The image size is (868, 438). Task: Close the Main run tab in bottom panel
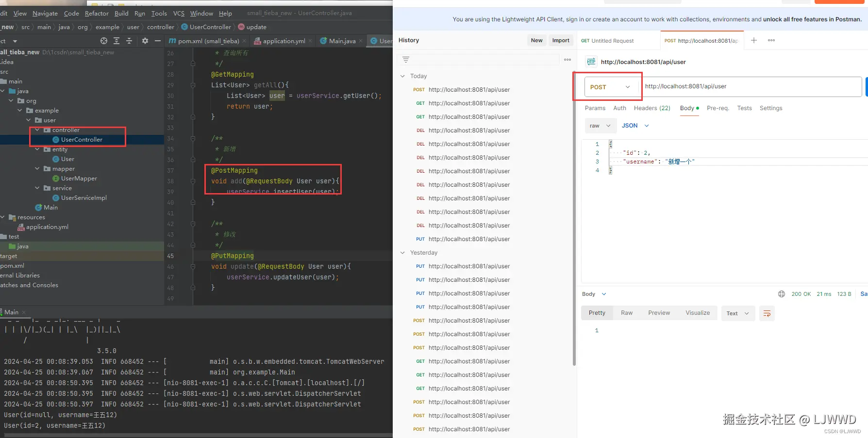24,312
